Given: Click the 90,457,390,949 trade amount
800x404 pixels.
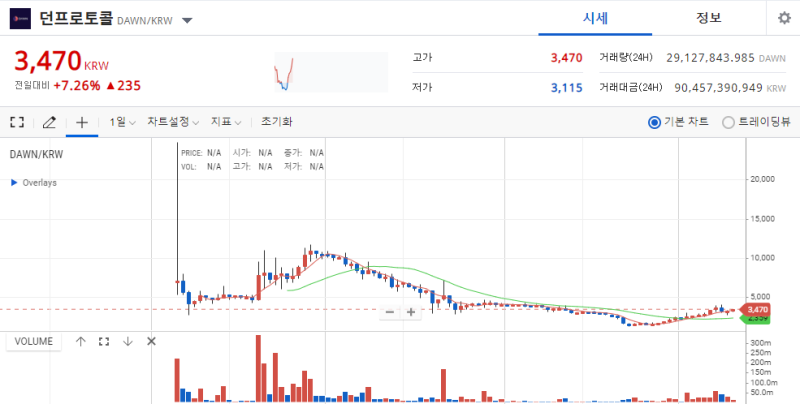Looking at the screenshot, I should click(x=718, y=88).
